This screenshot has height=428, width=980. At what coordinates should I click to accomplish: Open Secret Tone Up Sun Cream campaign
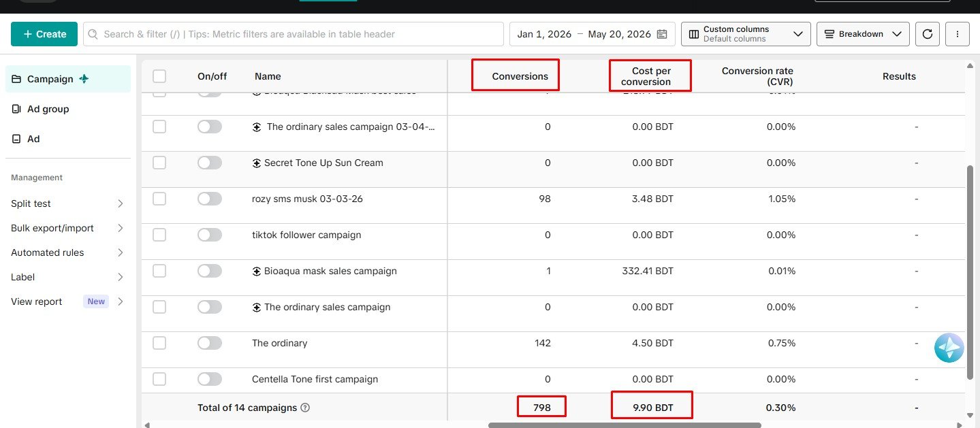click(x=323, y=163)
